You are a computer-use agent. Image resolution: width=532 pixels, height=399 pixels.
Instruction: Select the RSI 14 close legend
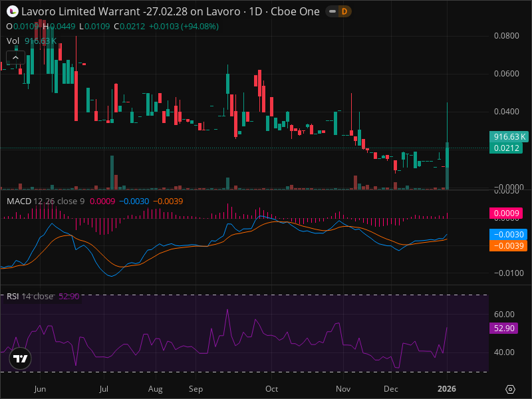[30, 296]
